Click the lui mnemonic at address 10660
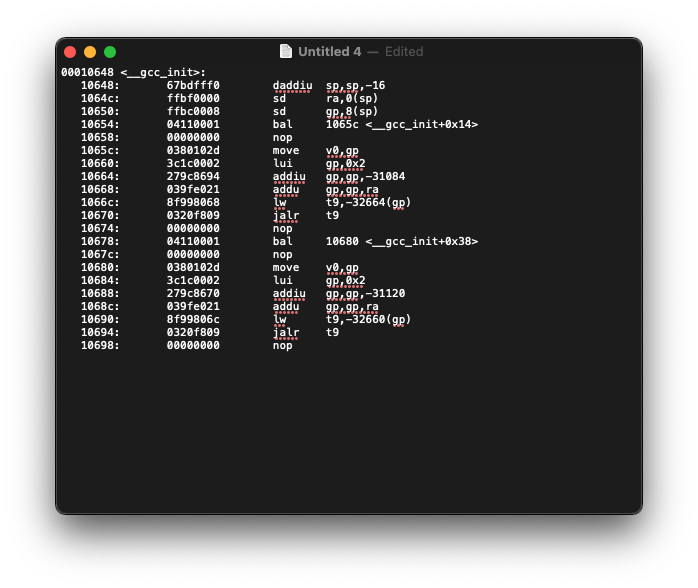 tap(282, 163)
